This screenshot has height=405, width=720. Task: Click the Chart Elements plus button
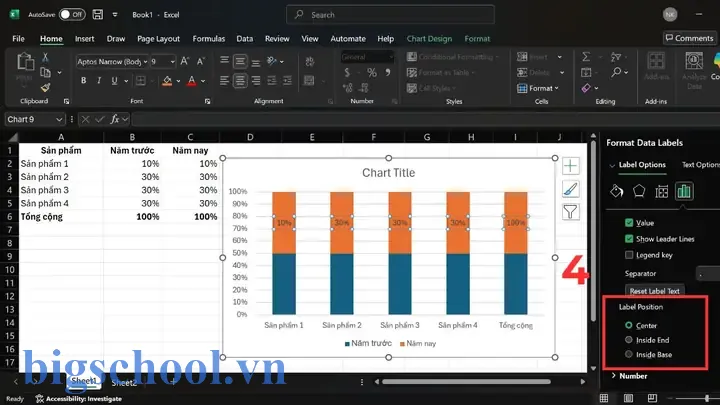tap(570, 166)
